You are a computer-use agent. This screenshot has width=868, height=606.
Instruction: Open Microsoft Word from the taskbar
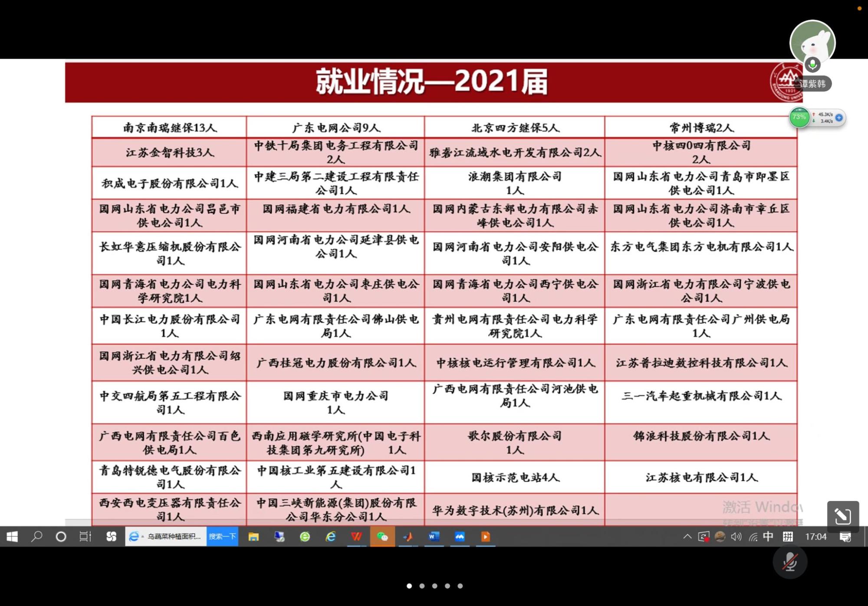(x=434, y=537)
